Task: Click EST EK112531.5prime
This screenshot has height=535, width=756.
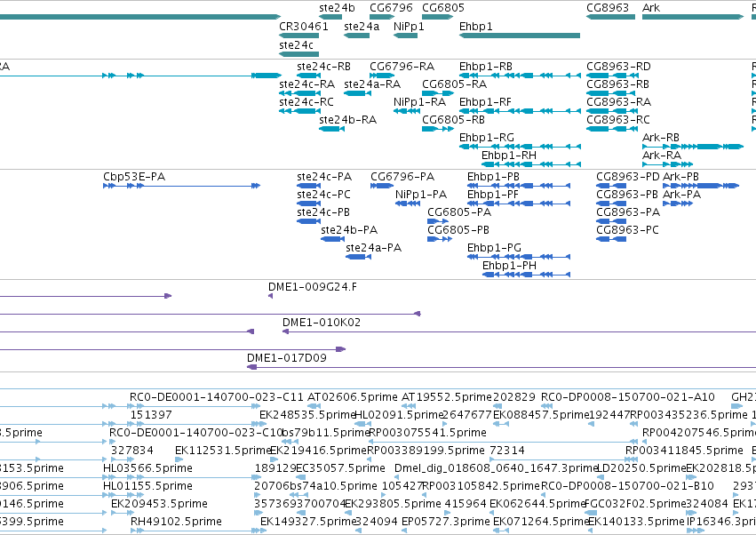Action: pos(224,451)
